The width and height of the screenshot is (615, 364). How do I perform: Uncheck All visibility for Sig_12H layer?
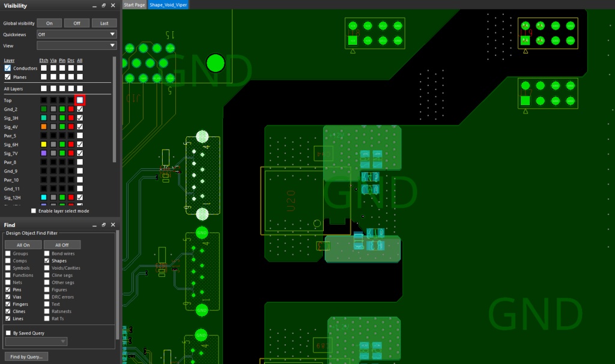pyautogui.click(x=80, y=197)
